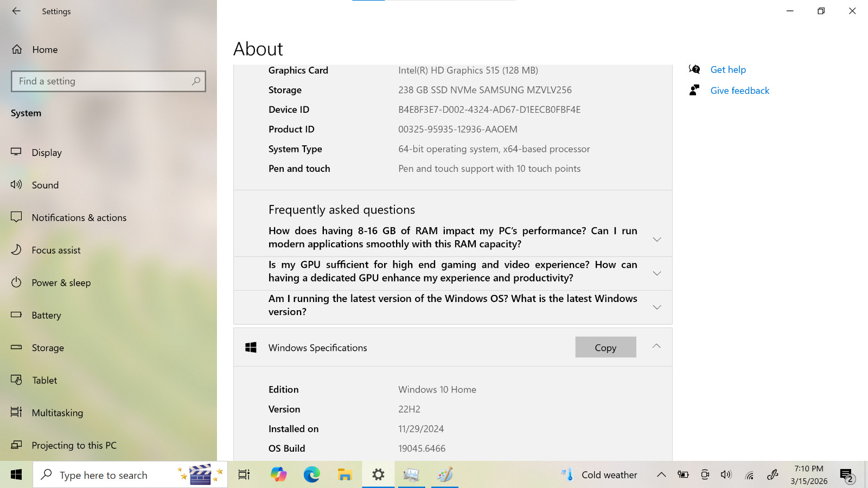Go back with the Settings back arrow
The width and height of the screenshot is (868, 488).
(16, 11)
